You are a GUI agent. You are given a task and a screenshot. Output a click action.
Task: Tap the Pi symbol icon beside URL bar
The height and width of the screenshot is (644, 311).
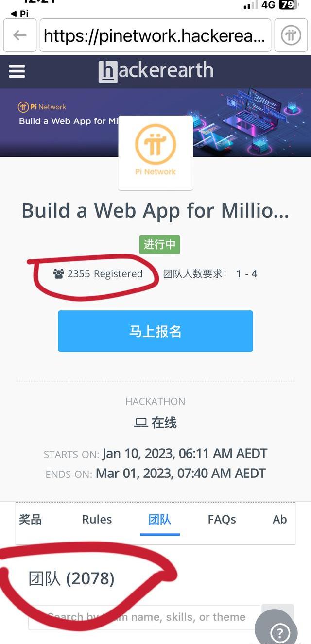pos(291,35)
